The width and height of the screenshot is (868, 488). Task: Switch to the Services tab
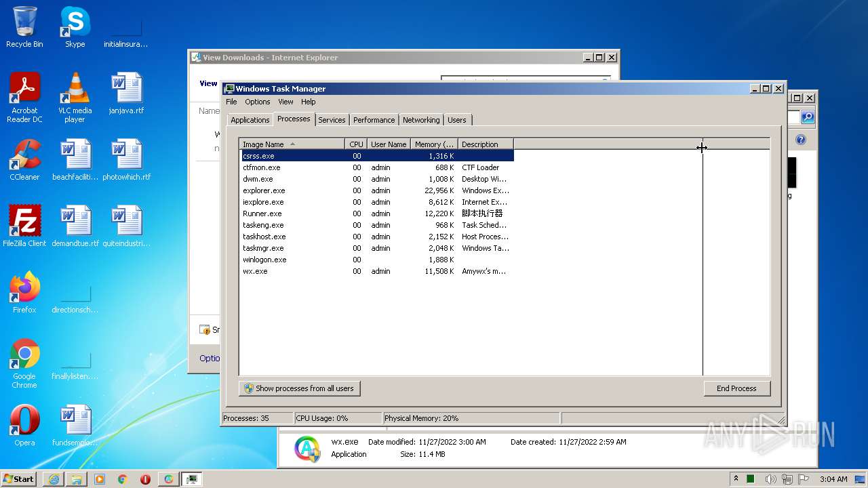click(x=332, y=120)
